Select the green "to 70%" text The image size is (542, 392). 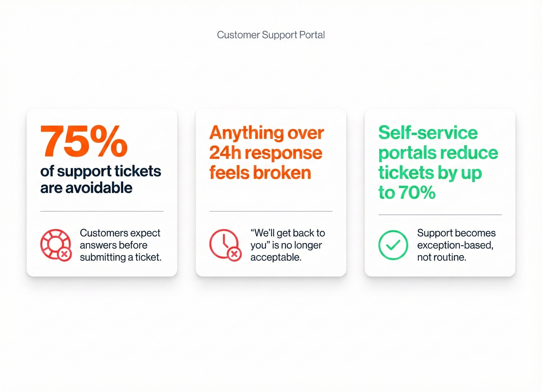point(407,192)
